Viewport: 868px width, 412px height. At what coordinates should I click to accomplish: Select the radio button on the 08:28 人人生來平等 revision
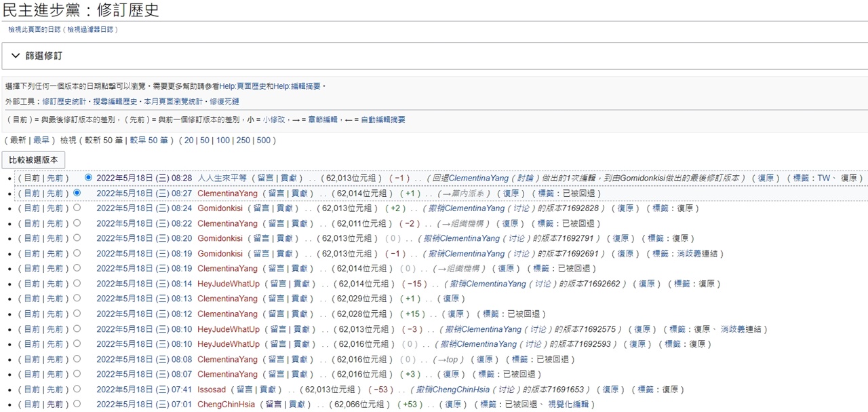click(x=88, y=177)
